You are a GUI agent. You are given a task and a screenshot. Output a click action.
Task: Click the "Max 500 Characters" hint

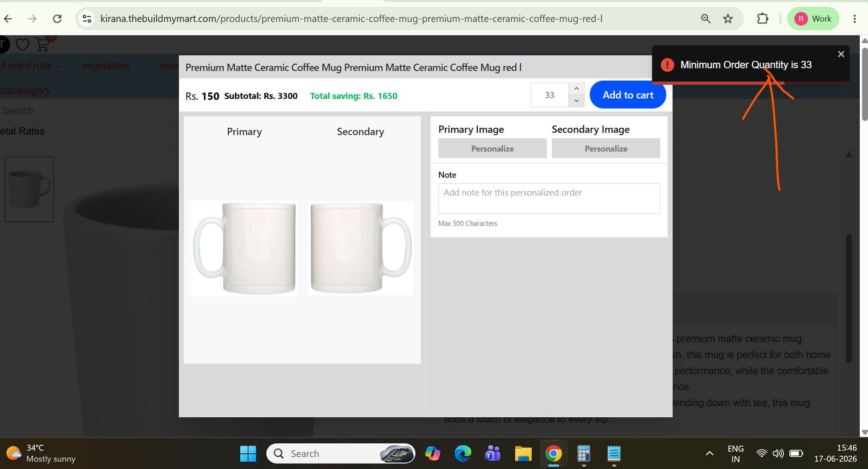click(x=468, y=224)
